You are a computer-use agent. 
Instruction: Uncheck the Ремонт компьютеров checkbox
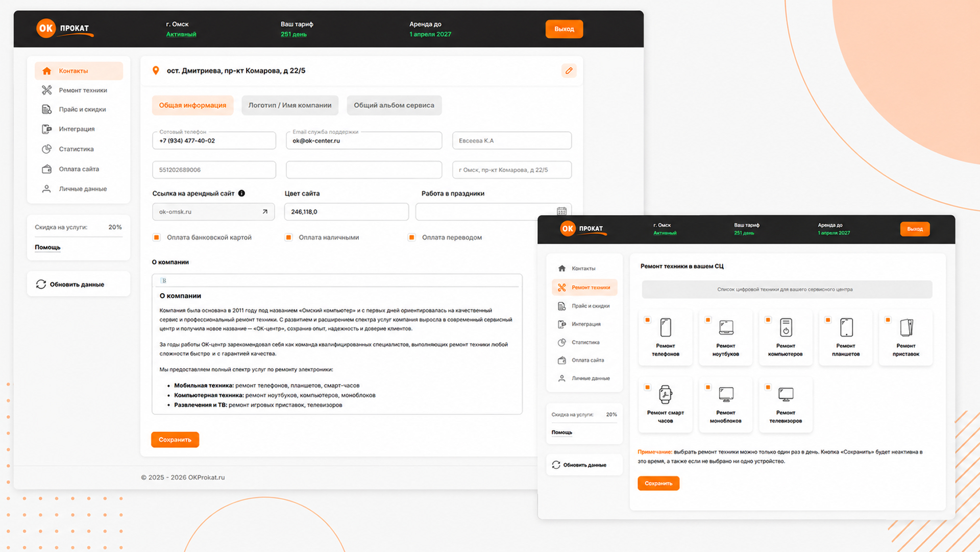[x=768, y=320]
